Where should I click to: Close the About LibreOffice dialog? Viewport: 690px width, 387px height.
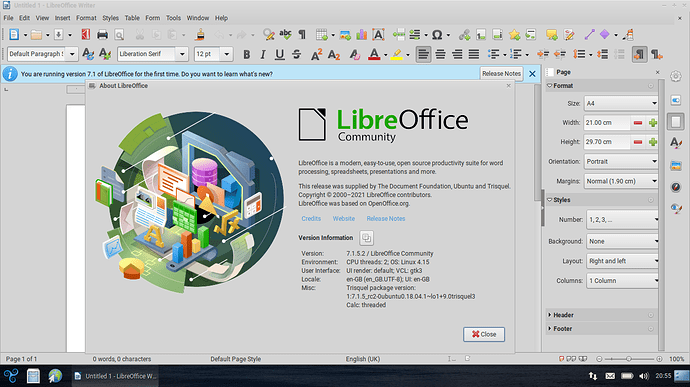(x=484, y=334)
